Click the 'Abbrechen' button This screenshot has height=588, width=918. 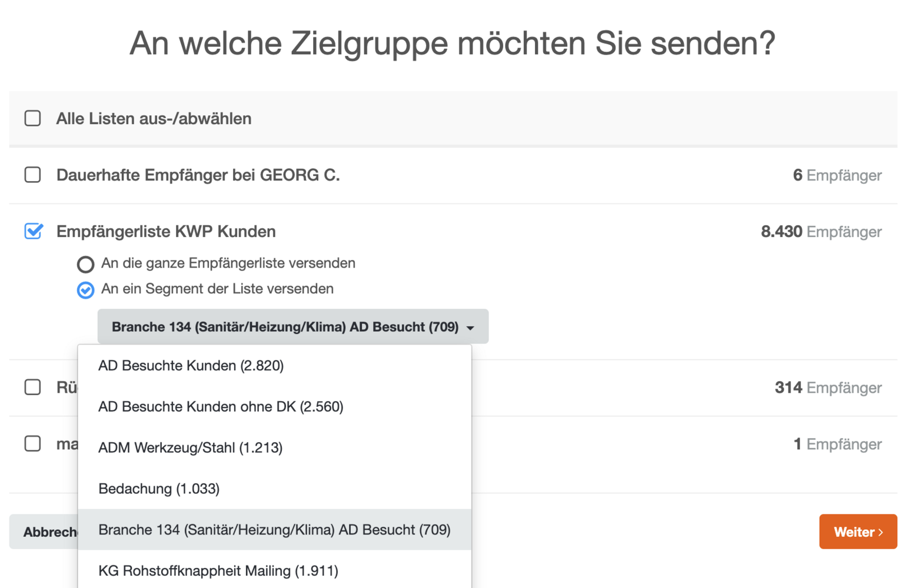point(44,532)
